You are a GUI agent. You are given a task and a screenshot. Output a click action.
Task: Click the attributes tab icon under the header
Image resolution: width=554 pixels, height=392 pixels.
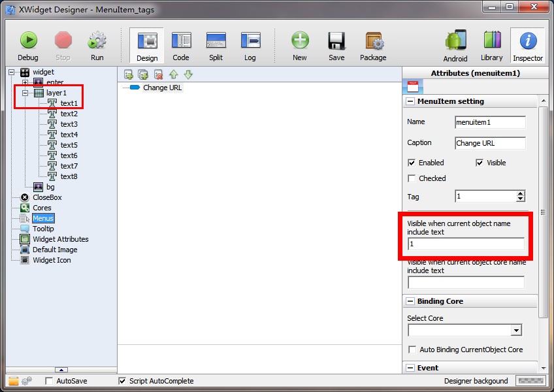413,87
